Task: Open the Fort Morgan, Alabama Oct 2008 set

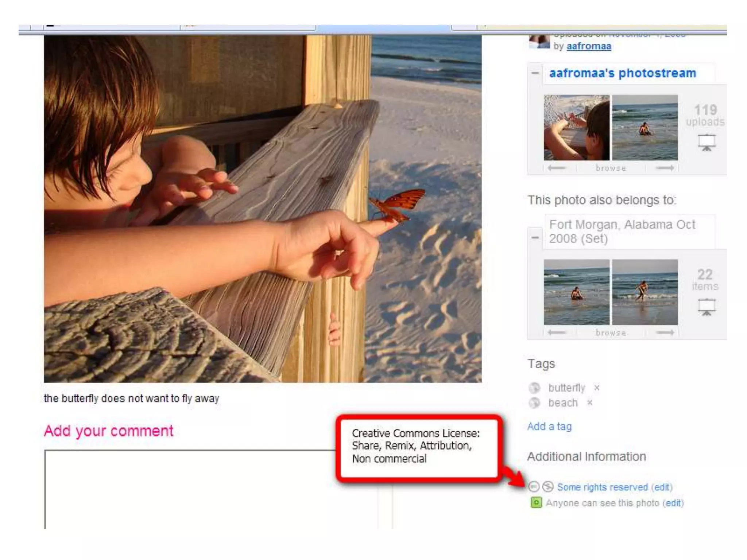Action: tap(622, 232)
